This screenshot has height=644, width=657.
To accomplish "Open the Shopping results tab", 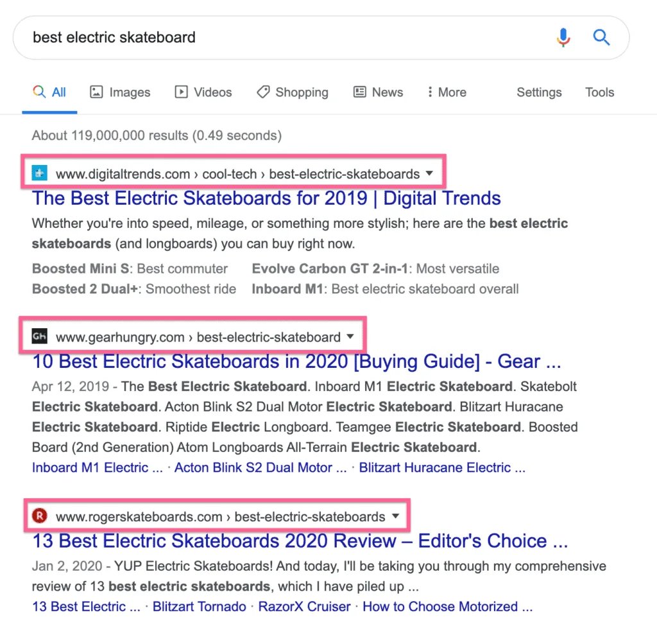I will click(x=292, y=92).
